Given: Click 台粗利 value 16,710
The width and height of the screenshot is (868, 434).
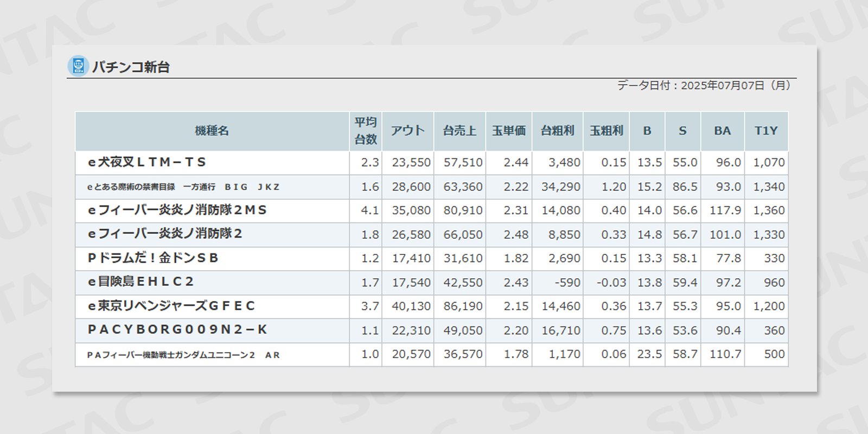Looking at the screenshot, I should tap(561, 330).
